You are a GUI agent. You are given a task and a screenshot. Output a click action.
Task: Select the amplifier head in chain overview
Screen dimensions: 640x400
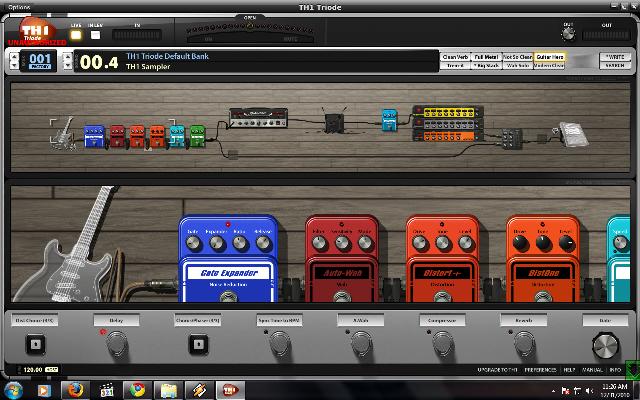point(258,118)
